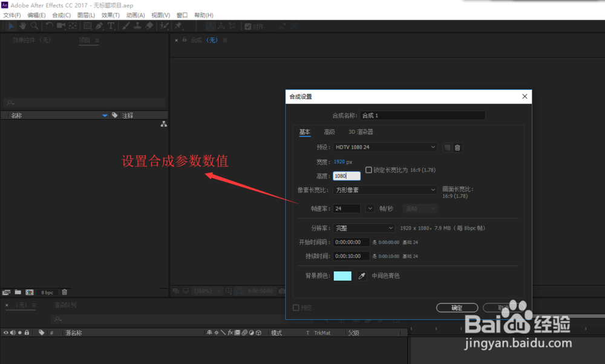Activate the Zoom tool

[33, 26]
